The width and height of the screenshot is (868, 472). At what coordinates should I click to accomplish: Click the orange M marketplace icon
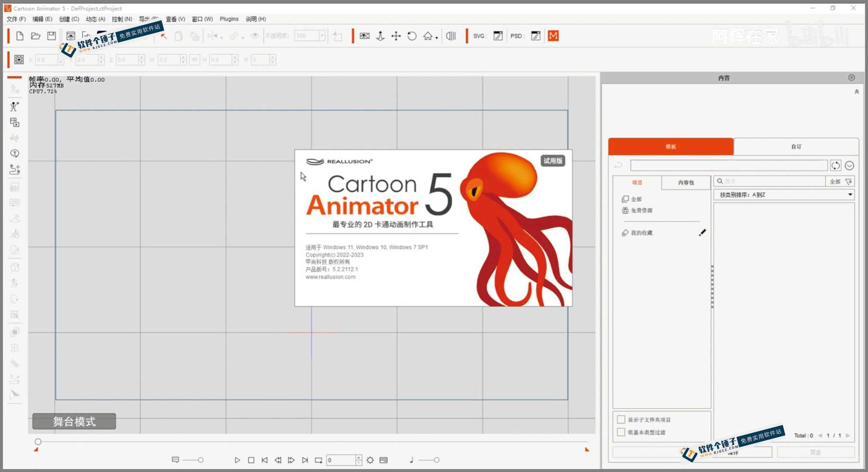click(x=553, y=36)
